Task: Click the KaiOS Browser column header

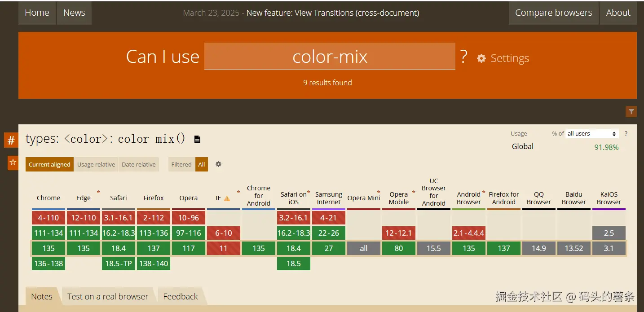Action: [609, 198]
